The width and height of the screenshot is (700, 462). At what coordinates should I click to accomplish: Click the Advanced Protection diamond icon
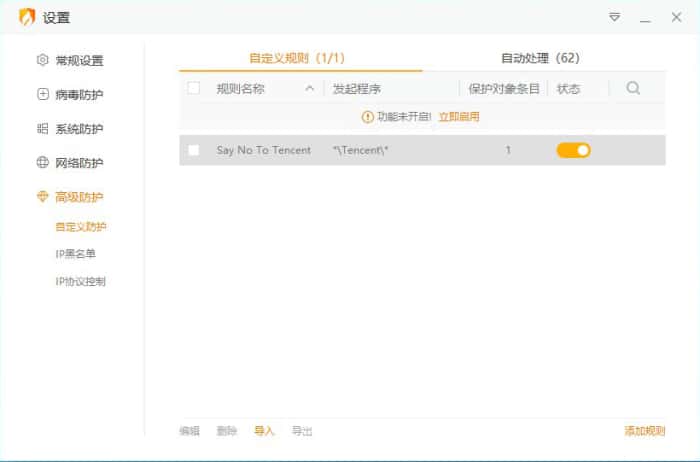(x=42, y=197)
